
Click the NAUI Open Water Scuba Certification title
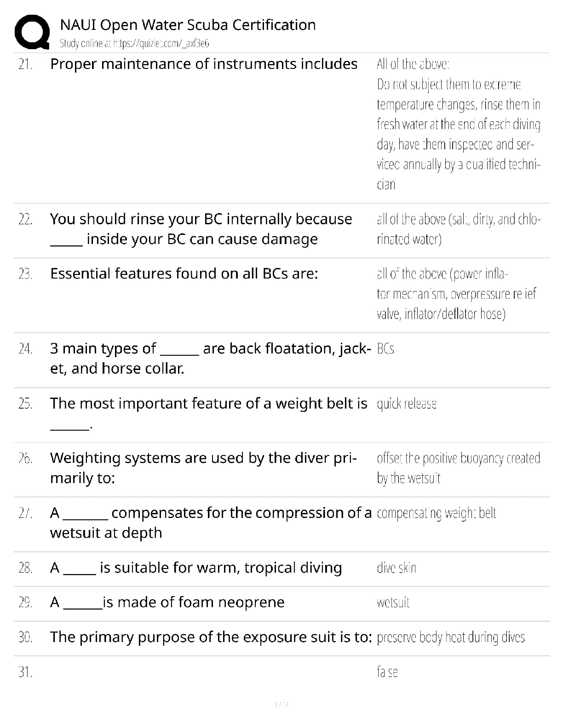click(x=188, y=25)
